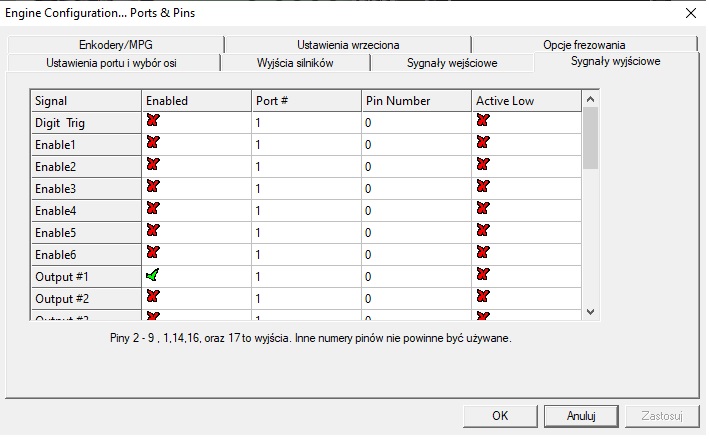Set Active Low for Enable5
The image size is (709, 440).
tap(483, 230)
